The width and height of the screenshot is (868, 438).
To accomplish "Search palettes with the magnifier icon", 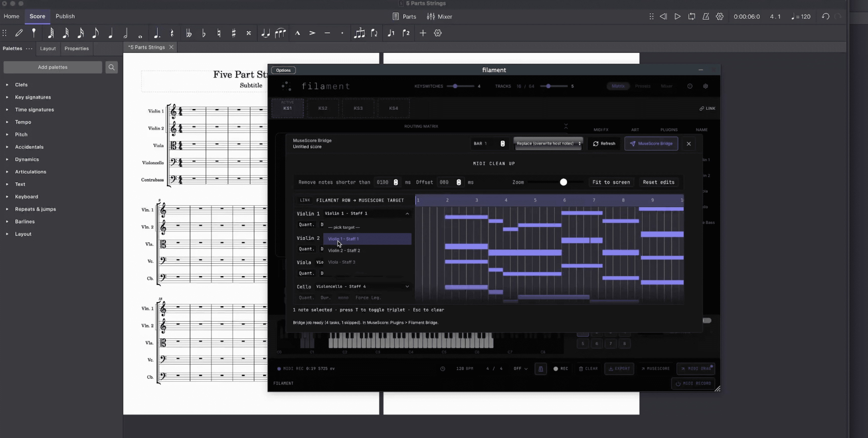I will (112, 67).
